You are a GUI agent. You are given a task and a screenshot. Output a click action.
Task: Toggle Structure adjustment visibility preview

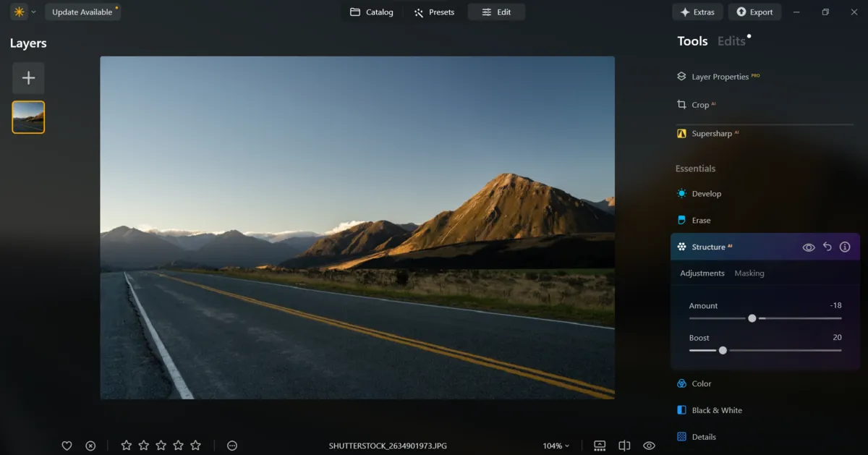808,247
